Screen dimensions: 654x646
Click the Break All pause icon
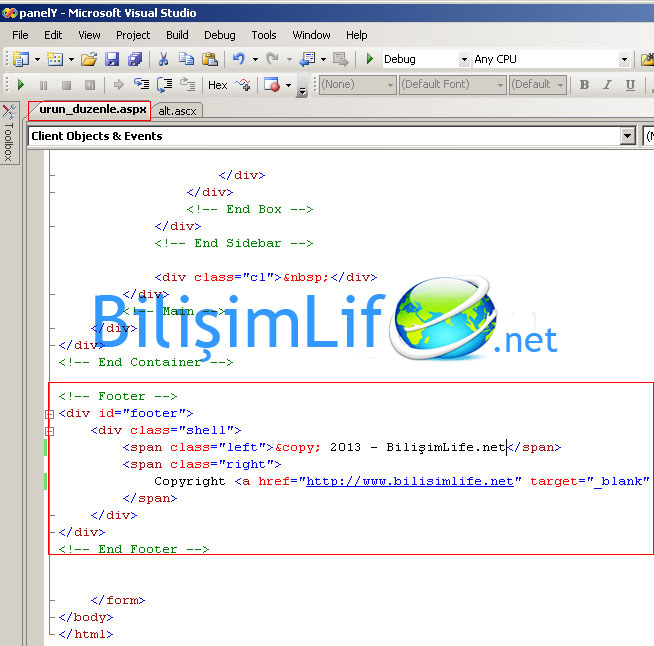coord(43,85)
